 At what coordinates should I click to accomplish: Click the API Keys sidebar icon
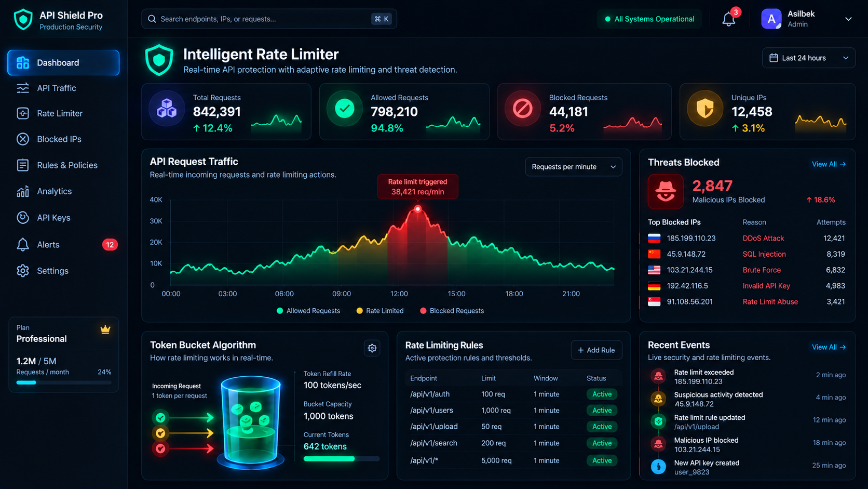tap(23, 218)
